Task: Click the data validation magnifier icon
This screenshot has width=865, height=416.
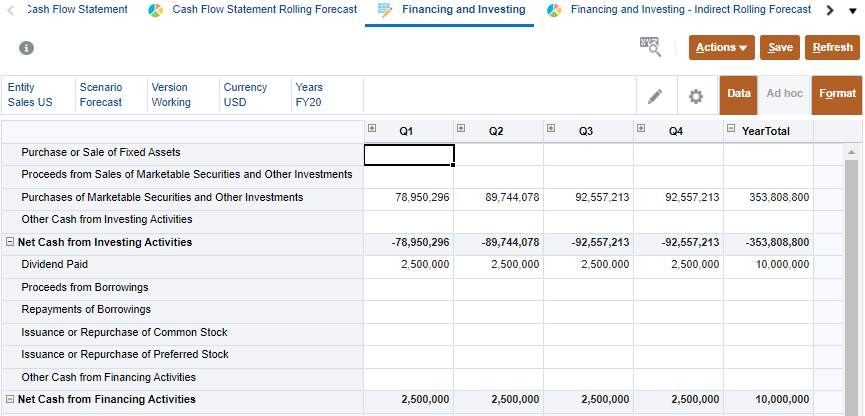Action: pyautogui.click(x=650, y=47)
